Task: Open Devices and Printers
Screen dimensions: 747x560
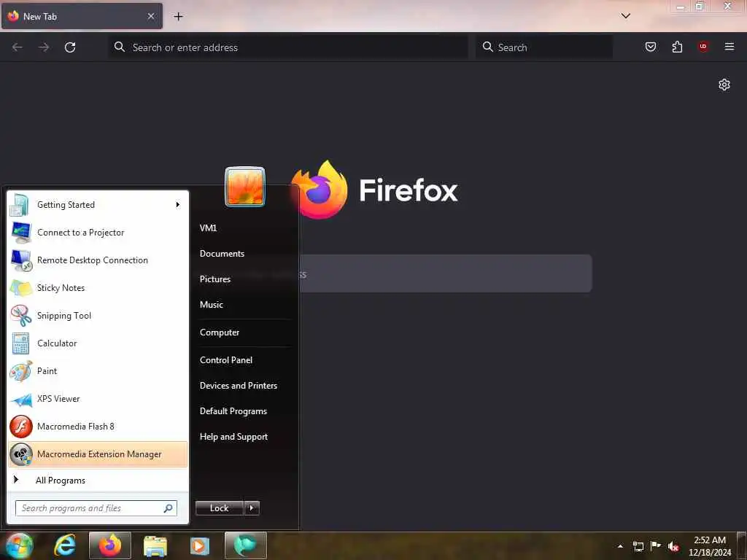Action: [239, 386]
